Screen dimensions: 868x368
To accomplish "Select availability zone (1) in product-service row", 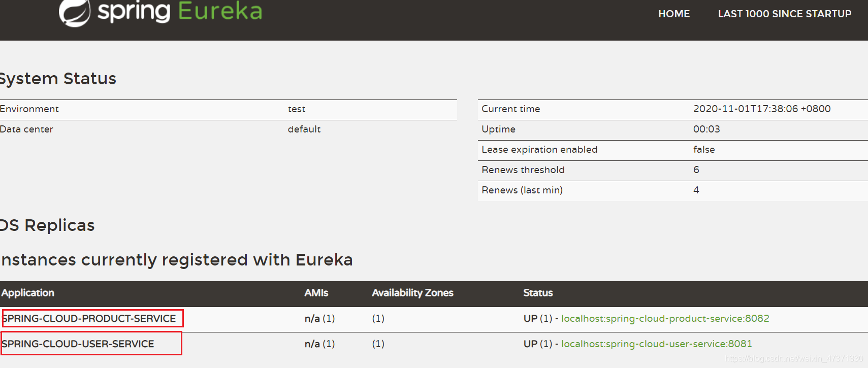I will pyautogui.click(x=378, y=318).
